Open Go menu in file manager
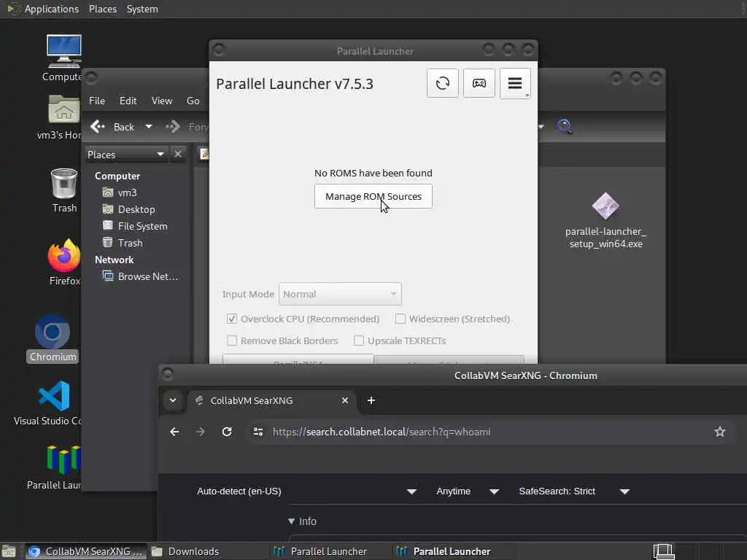This screenshot has width=747, height=560. point(193,101)
